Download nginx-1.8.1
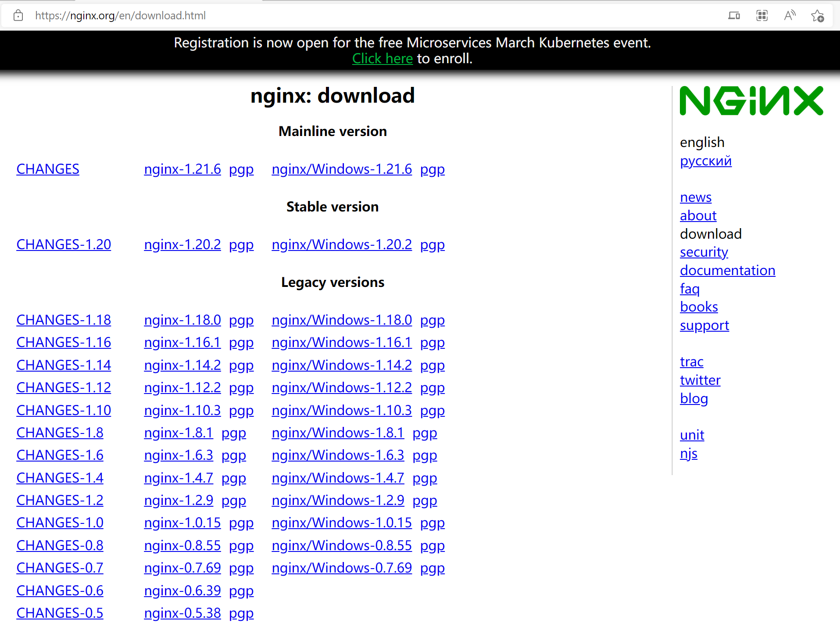 tap(179, 433)
